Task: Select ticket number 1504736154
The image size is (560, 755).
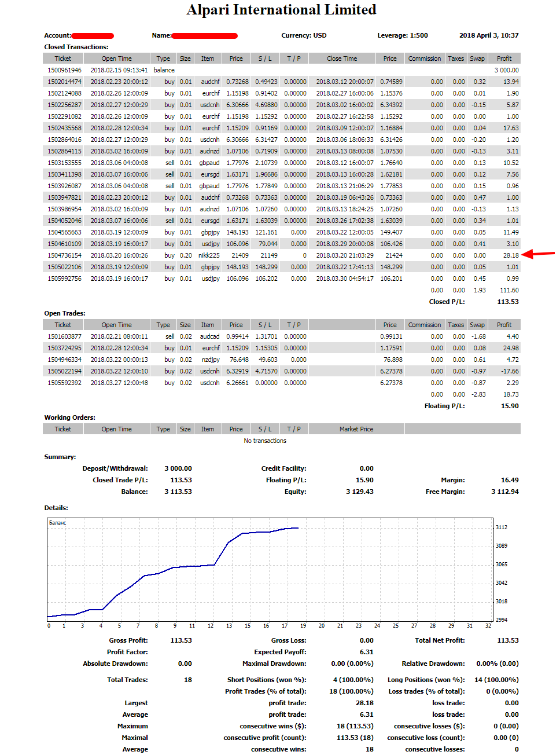Action: [x=65, y=255]
